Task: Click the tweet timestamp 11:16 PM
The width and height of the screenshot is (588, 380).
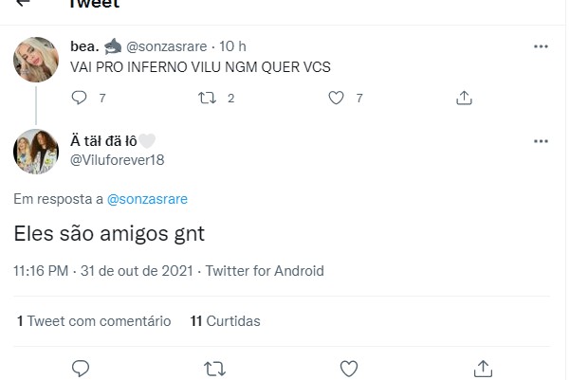Action: (x=41, y=271)
